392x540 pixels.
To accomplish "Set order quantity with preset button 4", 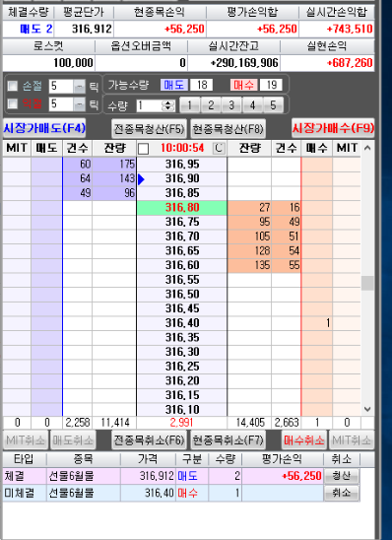I will click(x=252, y=105).
